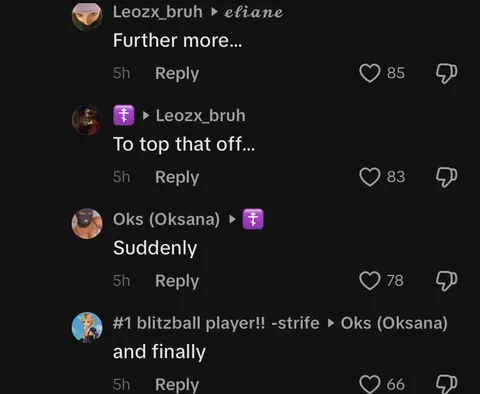Like the "Suddenly" comment by Oks
This screenshot has width=480, height=394.
point(370,281)
